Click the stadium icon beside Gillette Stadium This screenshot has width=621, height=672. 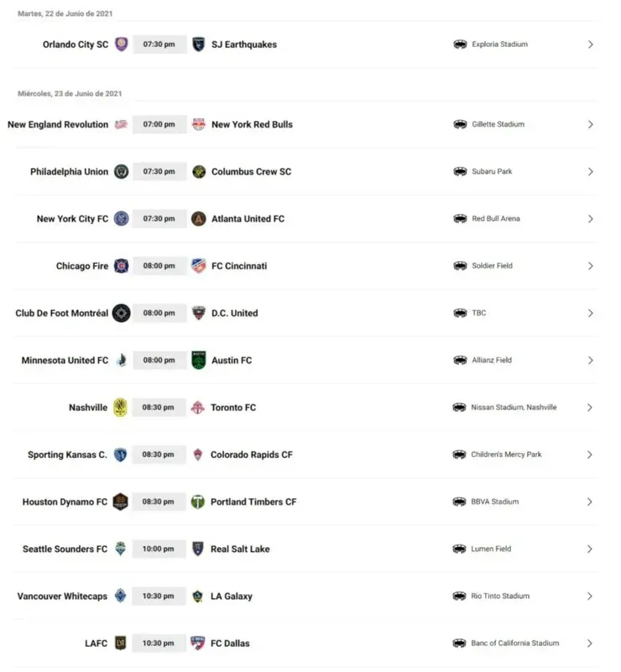click(x=460, y=124)
